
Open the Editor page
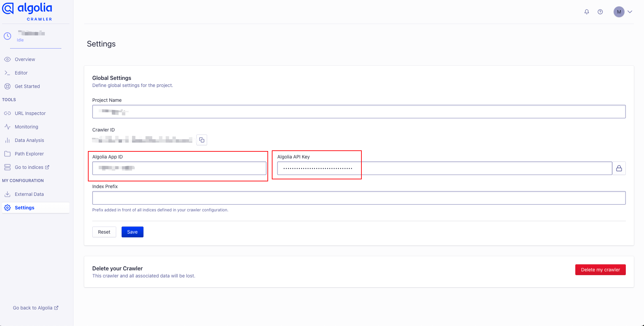pyautogui.click(x=35, y=73)
